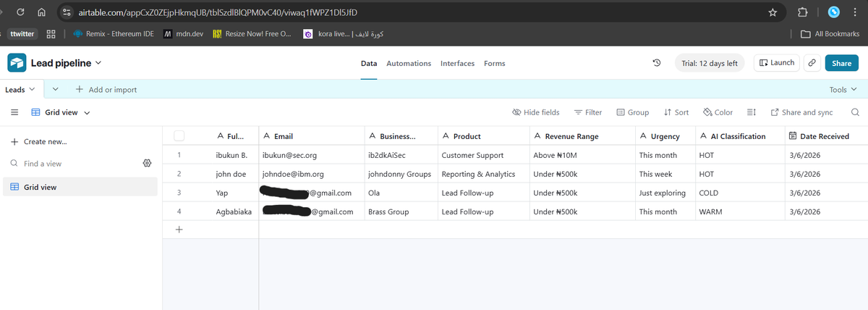Image resolution: width=868 pixels, height=310 pixels.
Task: Open the Filter menu
Action: 588,112
